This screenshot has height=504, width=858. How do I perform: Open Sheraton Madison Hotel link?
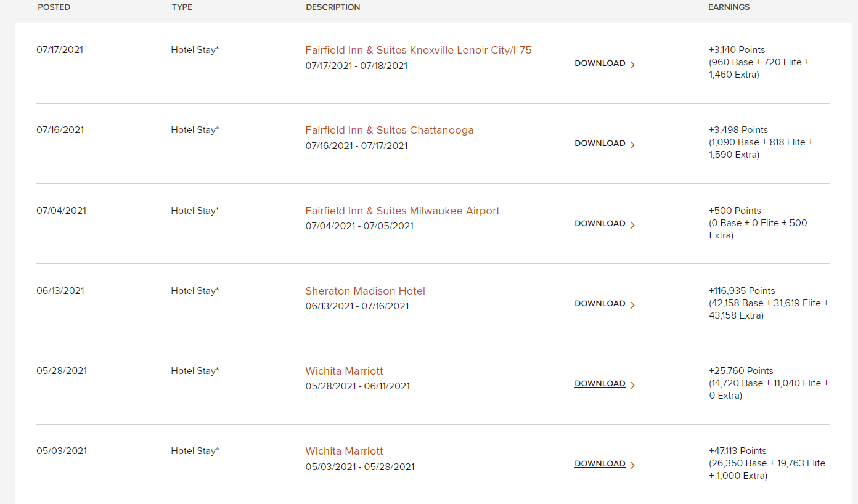pyautogui.click(x=366, y=291)
